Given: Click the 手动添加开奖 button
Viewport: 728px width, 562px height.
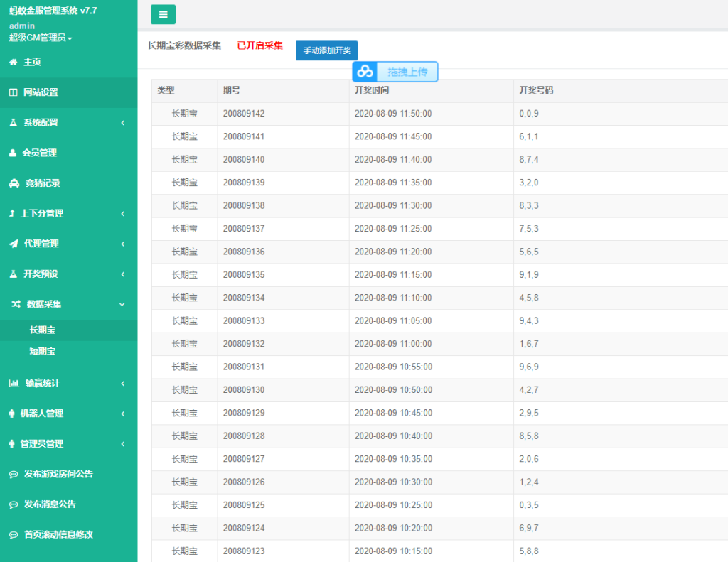Looking at the screenshot, I should pyautogui.click(x=327, y=50).
